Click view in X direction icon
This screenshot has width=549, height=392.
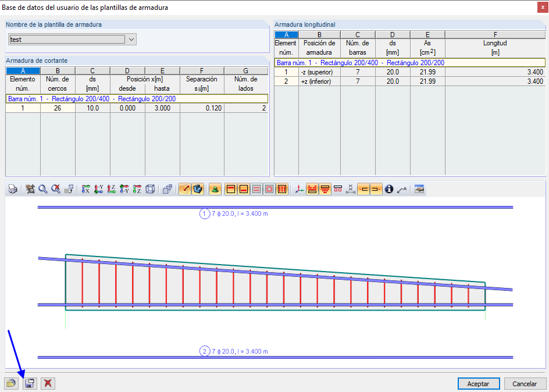86,190
